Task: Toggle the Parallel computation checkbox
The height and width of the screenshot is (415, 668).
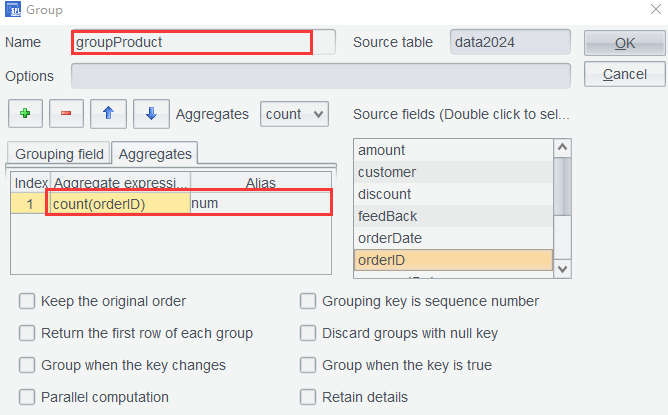Action: [27, 397]
